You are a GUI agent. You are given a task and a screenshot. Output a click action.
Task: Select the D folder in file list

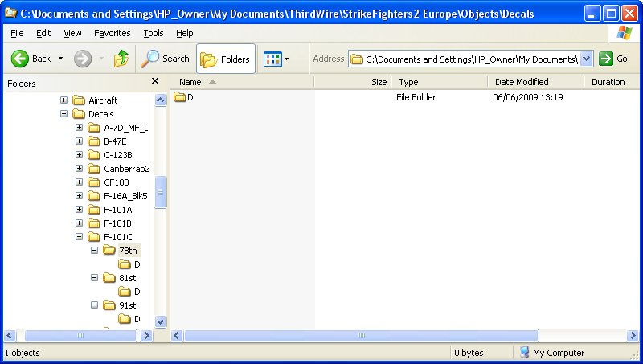(x=183, y=97)
